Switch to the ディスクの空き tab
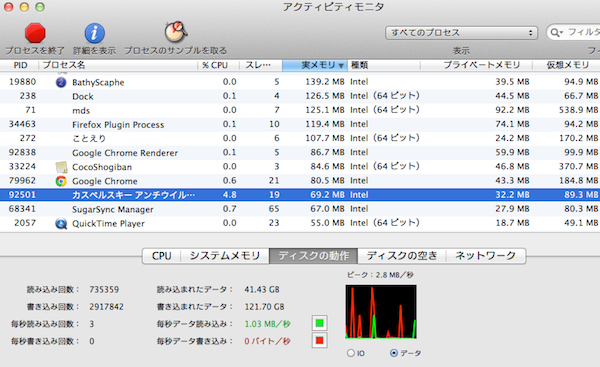The height and width of the screenshot is (367, 600). point(402,256)
